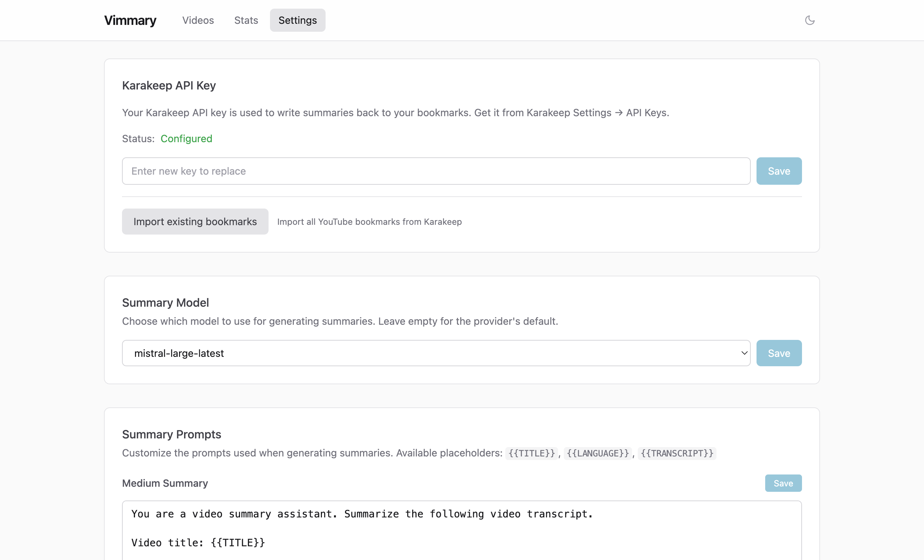The width and height of the screenshot is (924, 560).
Task: Click the Karakeep API Key heading
Action: (x=169, y=86)
